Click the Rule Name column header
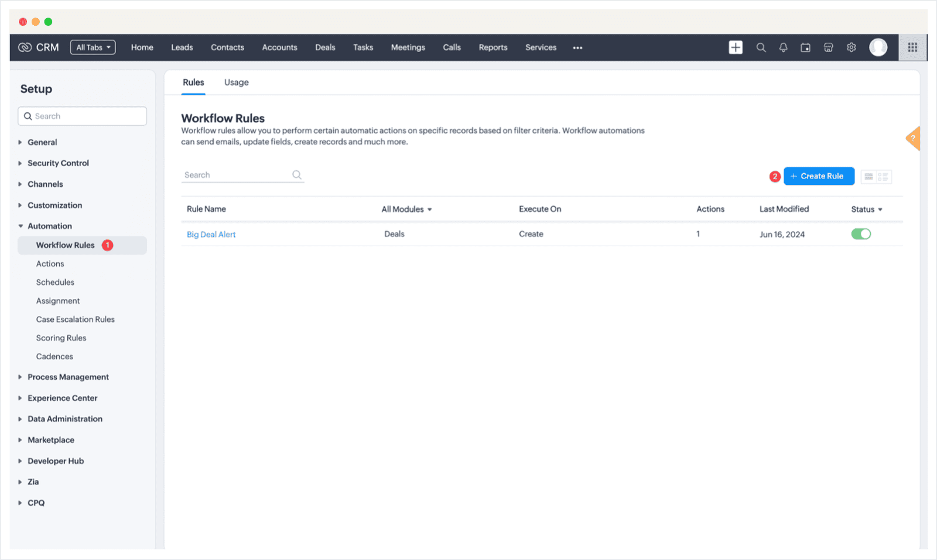Image resolution: width=937 pixels, height=560 pixels. (206, 209)
